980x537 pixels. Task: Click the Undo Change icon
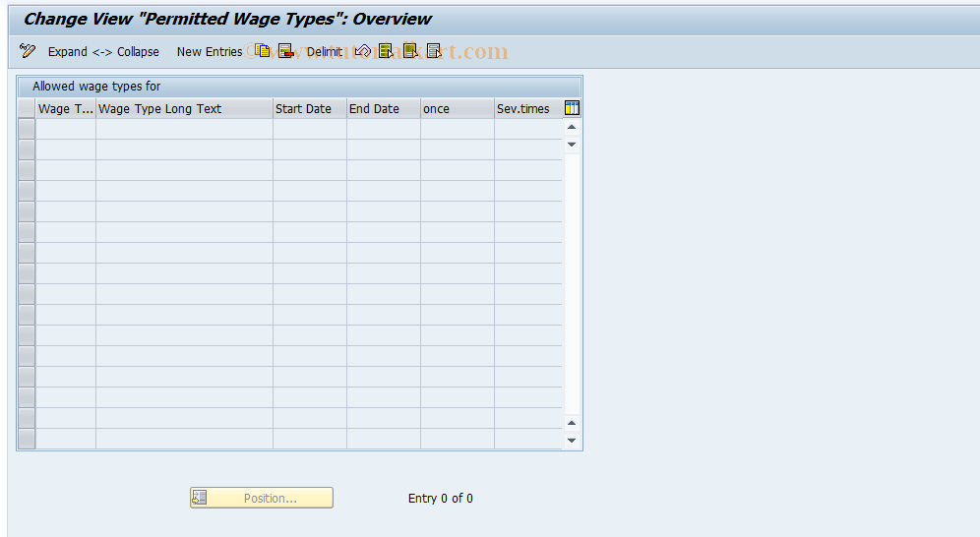pos(362,51)
